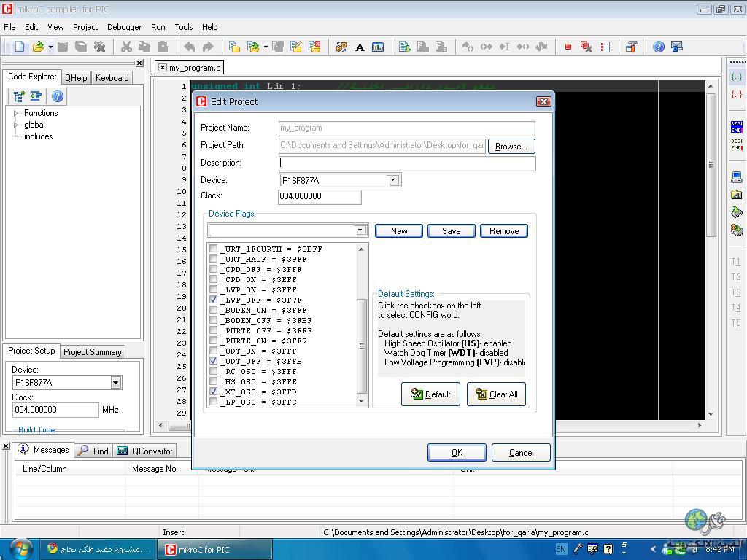Click the Undo arrow toolbar icon

click(x=189, y=46)
